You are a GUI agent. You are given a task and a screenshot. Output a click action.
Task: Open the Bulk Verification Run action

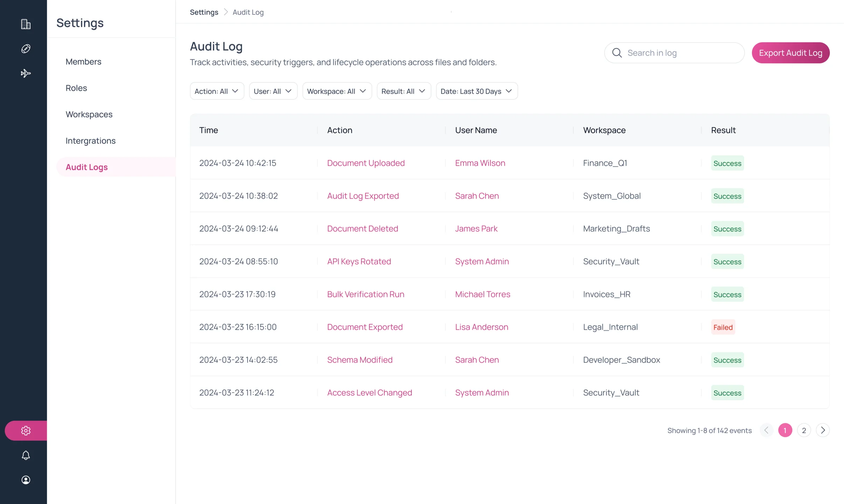tap(366, 294)
